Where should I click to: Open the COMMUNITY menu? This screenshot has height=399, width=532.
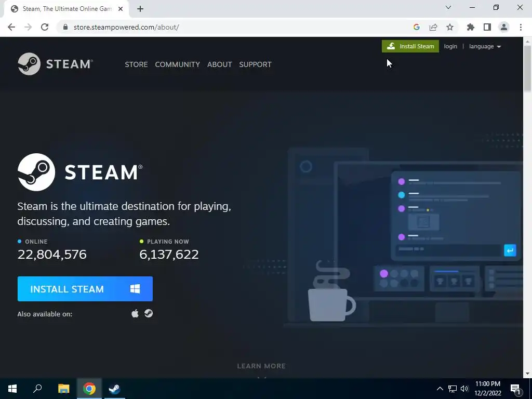(178, 64)
